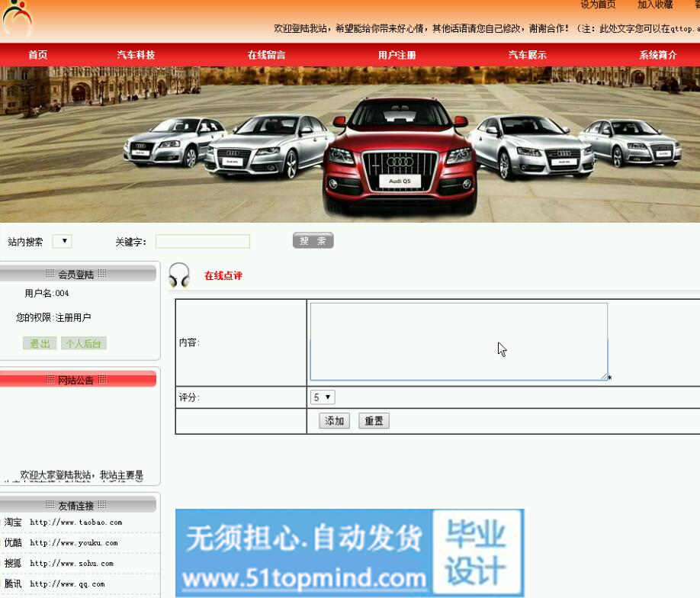
Task: Click the 51topmind.com advertisement banner
Action: point(349,552)
